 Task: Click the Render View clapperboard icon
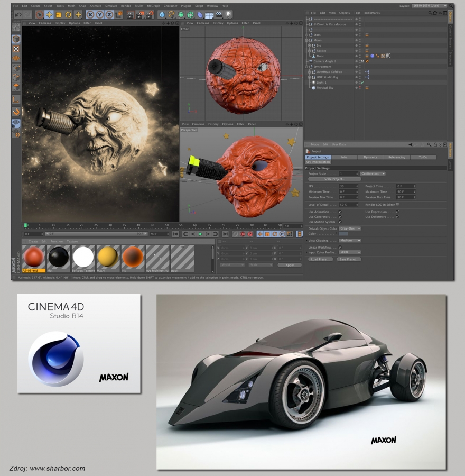coord(130,15)
